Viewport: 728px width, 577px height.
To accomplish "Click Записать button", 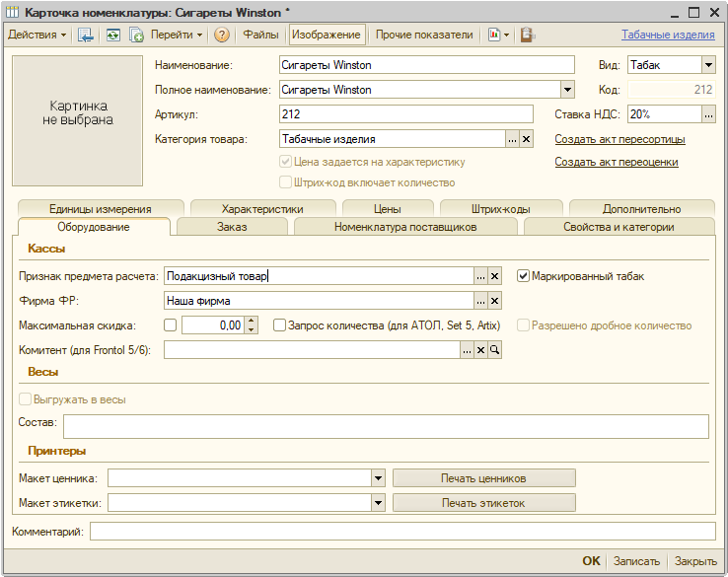I will pos(636,561).
